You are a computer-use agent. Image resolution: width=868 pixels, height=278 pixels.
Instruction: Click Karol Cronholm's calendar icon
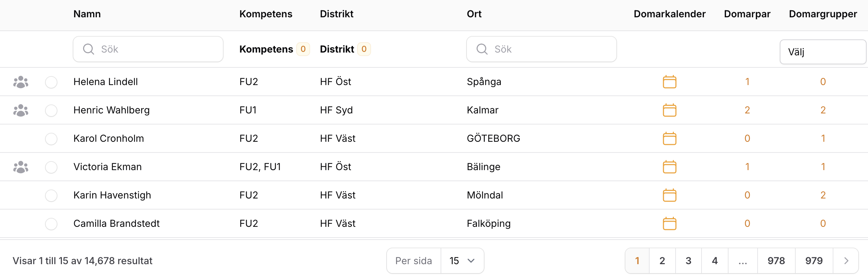669,139
